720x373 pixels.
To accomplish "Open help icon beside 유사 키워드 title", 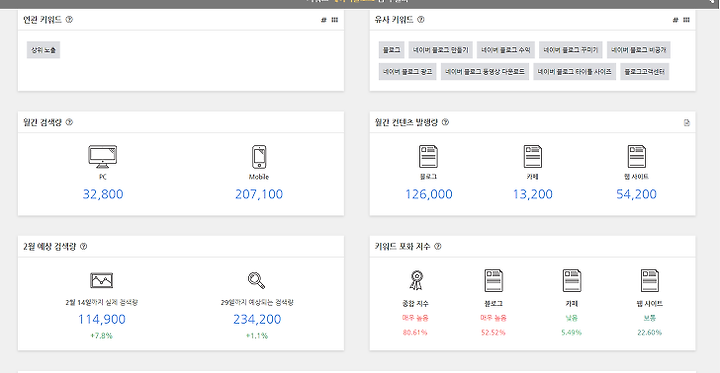I will pyautogui.click(x=421, y=20).
